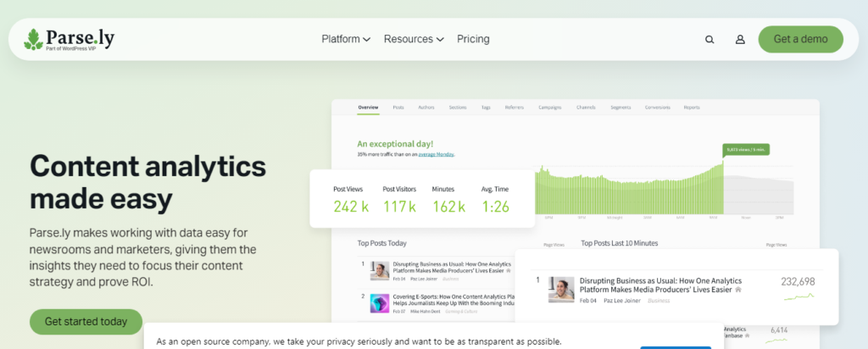The width and height of the screenshot is (868, 349).
Task: Click the Post Views 242 k value
Action: 351,207
